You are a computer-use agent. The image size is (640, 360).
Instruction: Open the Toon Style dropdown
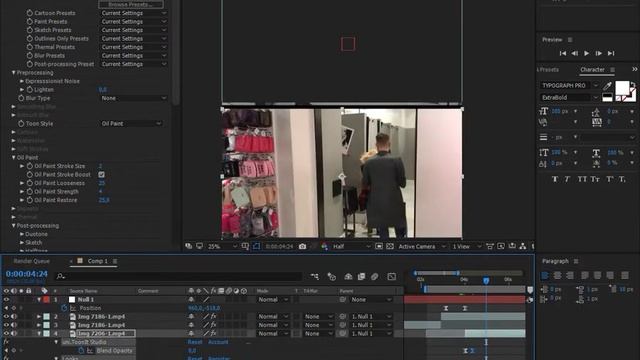click(131, 124)
